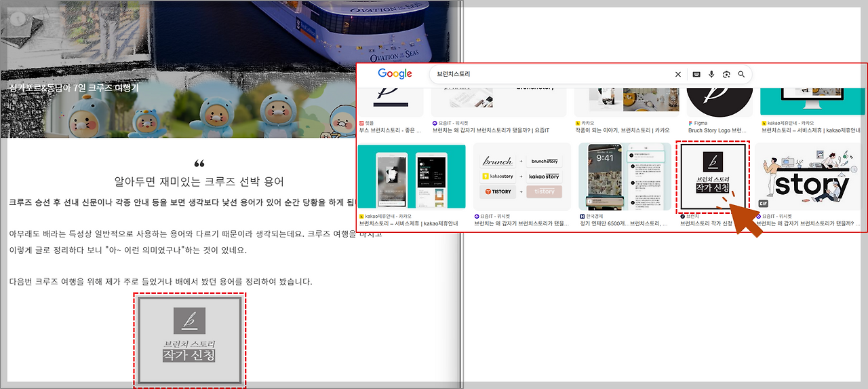This screenshot has width=868, height=389.
Task: Click the bold line starting '크루즈 승선 후 선내 신문이나'
Action: [182, 202]
